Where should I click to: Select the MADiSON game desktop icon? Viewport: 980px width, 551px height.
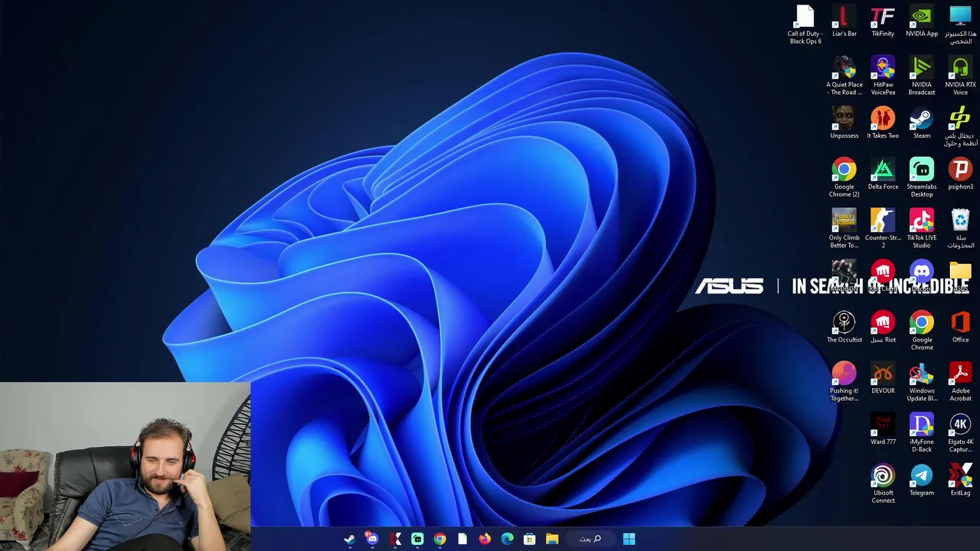[844, 276]
